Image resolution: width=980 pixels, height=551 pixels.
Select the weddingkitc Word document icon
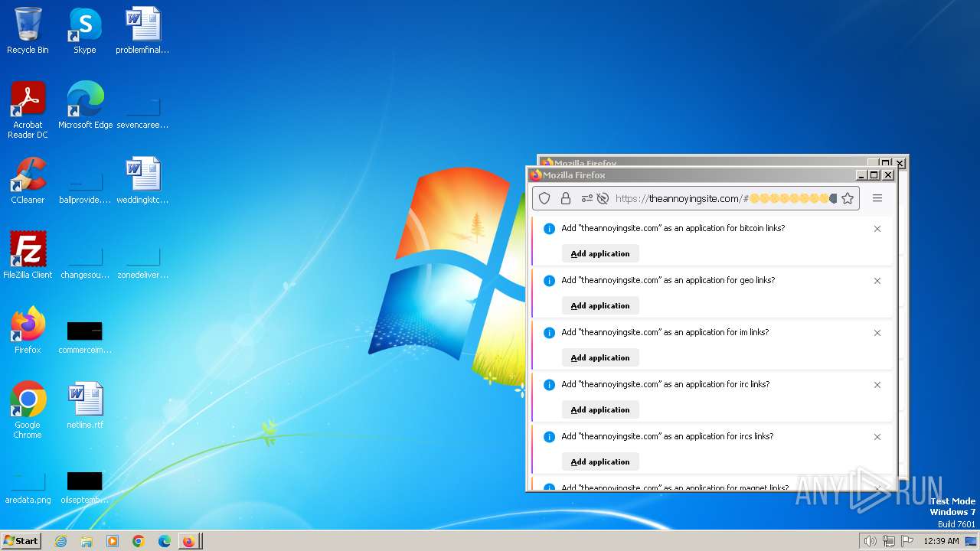142,181
